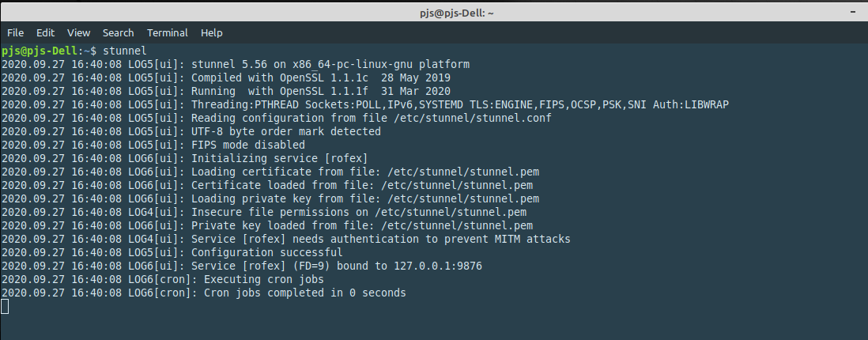Click the 'Executing cron jobs' line
The height and width of the screenshot is (340, 868).
pyautogui.click(x=163, y=280)
